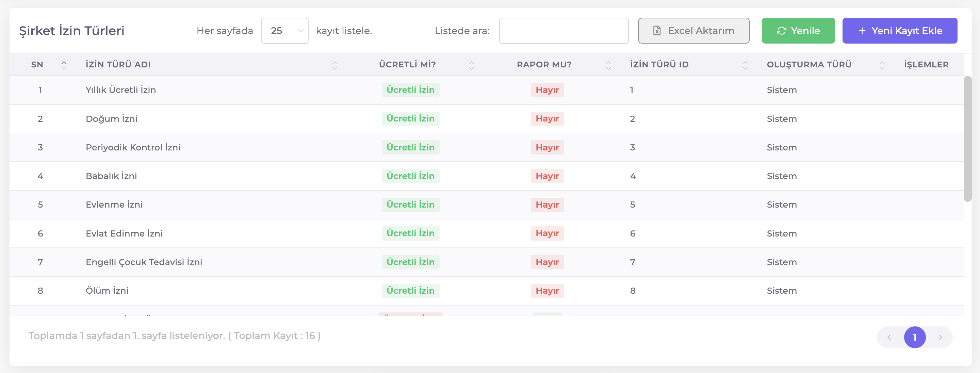Click the Periyodik Kontrol İzni row name
The image size is (980, 373).
[133, 147]
